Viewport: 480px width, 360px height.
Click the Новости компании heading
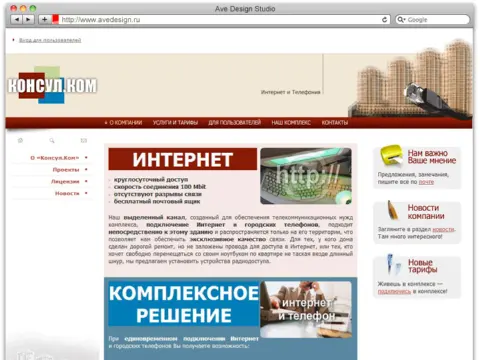426,212
